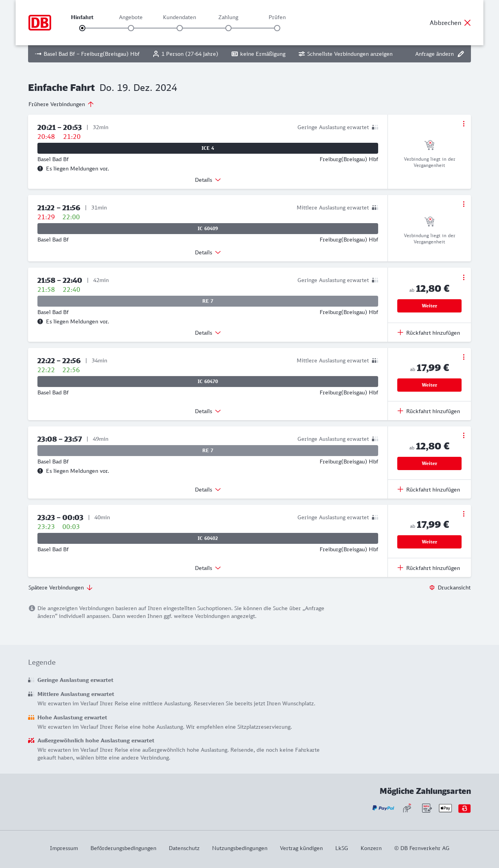Select the Zahlung progress step

click(x=228, y=28)
